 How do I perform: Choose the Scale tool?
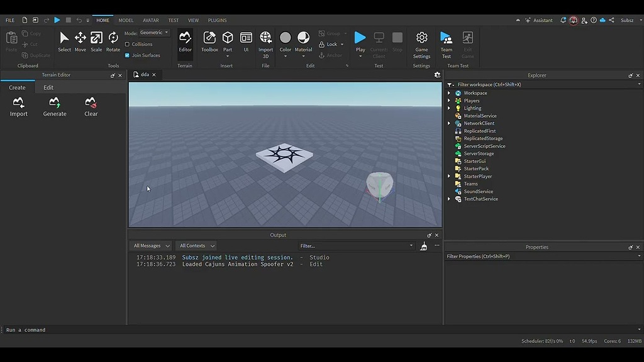(96, 42)
